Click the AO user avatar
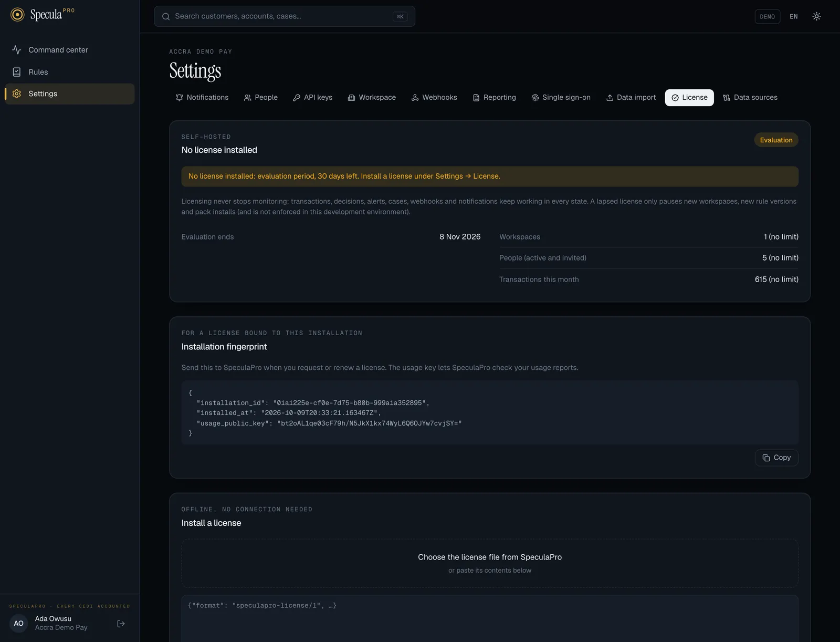 tap(19, 624)
